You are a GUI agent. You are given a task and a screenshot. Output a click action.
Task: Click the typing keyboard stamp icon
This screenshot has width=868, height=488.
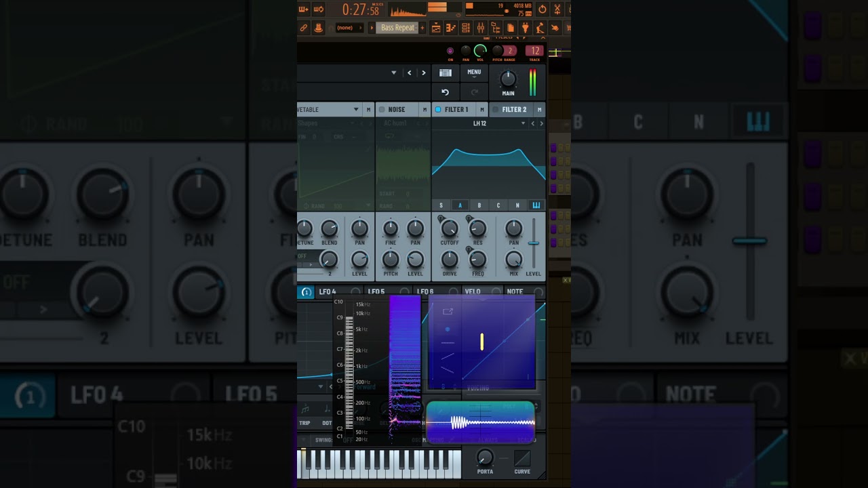point(319,28)
